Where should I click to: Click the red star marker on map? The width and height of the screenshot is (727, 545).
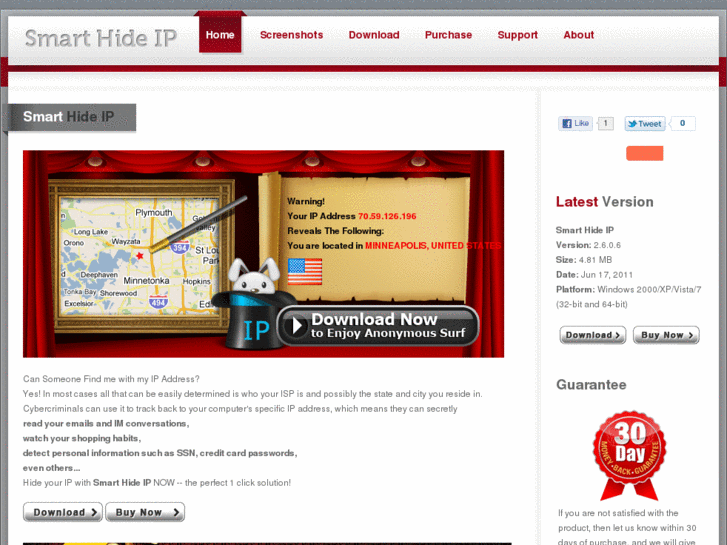tap(140, 256)
